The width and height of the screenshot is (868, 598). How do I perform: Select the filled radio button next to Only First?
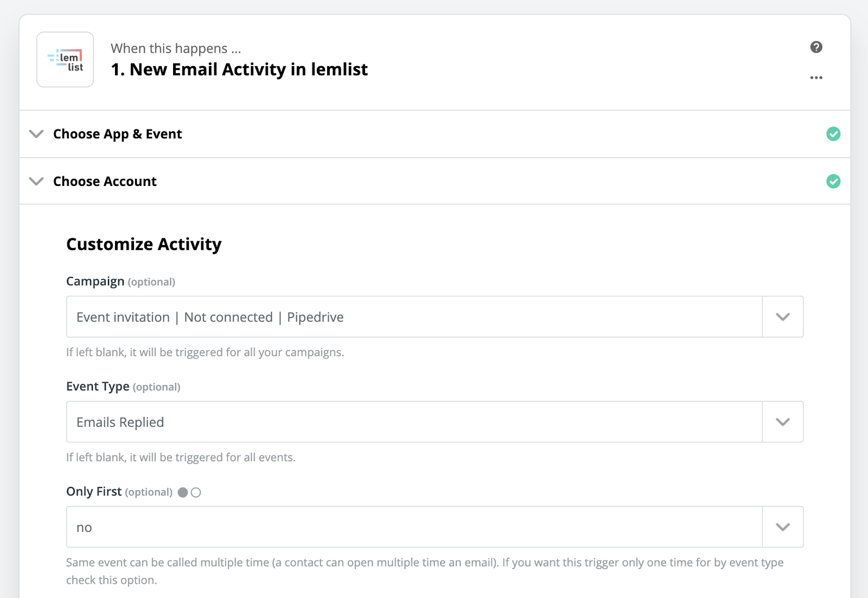pos(183,492)
